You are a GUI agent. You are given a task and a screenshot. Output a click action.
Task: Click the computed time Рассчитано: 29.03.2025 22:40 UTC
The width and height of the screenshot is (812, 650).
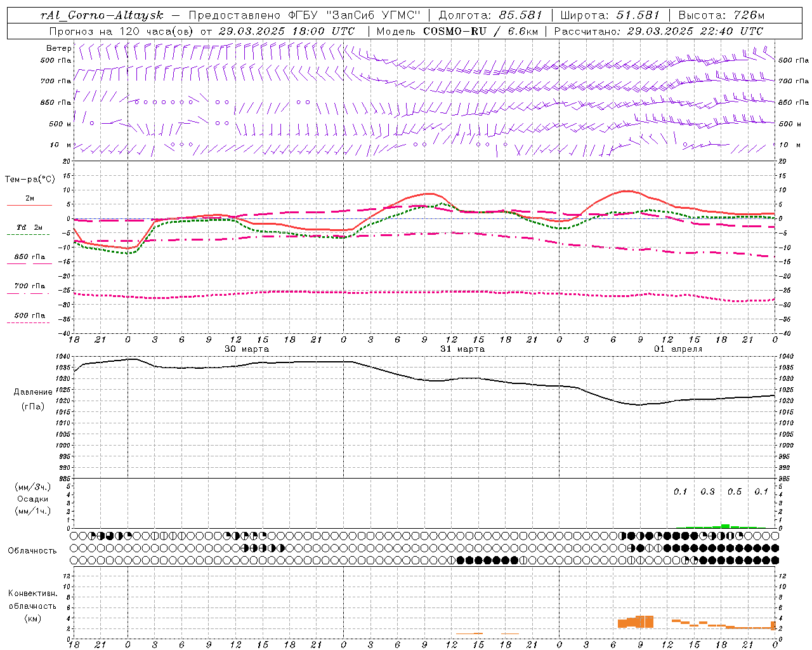(658, 31)
